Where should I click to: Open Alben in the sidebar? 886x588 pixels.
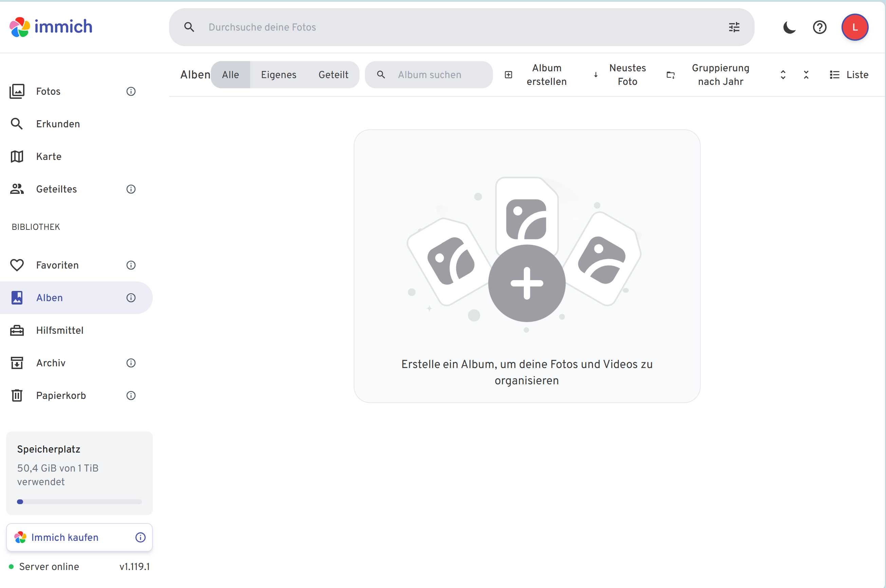pos(76,298)
